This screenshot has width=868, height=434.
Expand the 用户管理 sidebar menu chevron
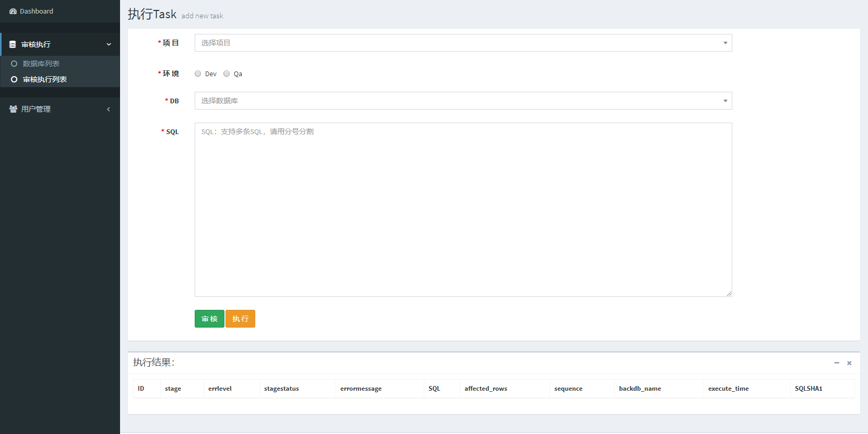[x=109, y=109]
